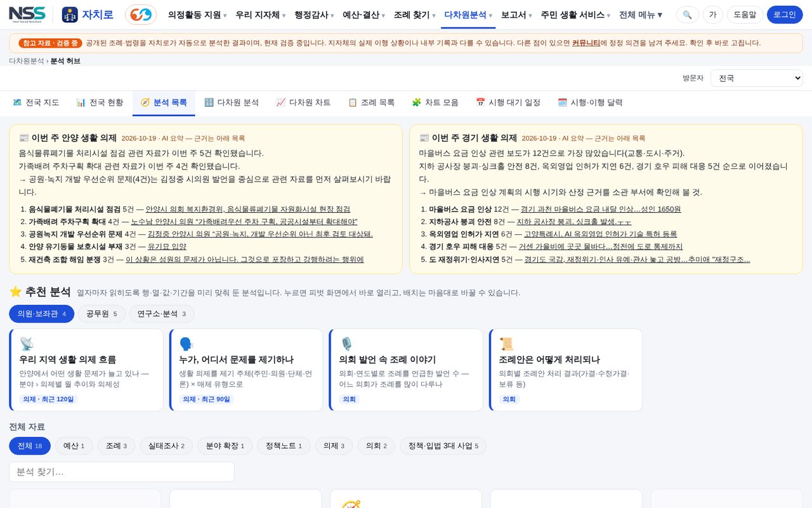The width and height of the screenshot is (812, 508).
Task: Open the 지하 공사장 붕괴, 싱크홀 발생 link
Action: [x=574, y=222]
